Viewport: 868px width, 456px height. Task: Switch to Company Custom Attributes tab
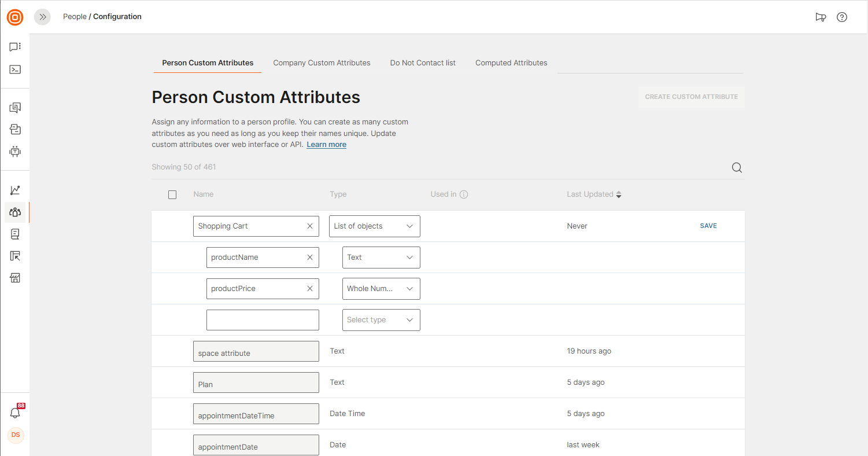(x=322, y=62)
